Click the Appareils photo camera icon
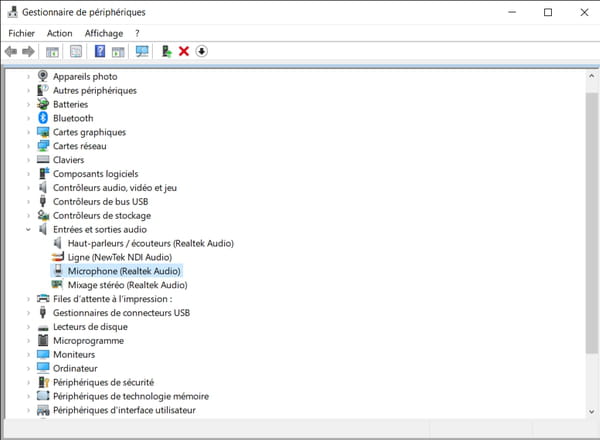Viewport: 600px width, 440px height. (43, 76)
